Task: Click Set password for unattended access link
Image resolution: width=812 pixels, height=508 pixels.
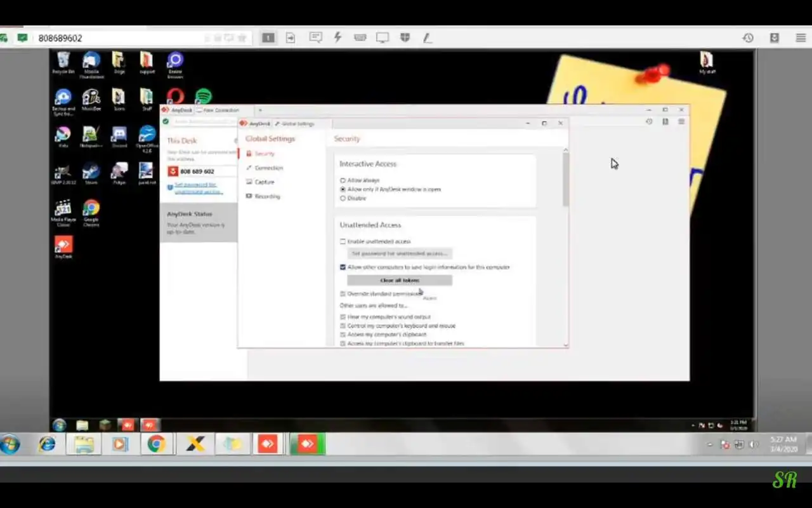Action: tap(199, 188)
